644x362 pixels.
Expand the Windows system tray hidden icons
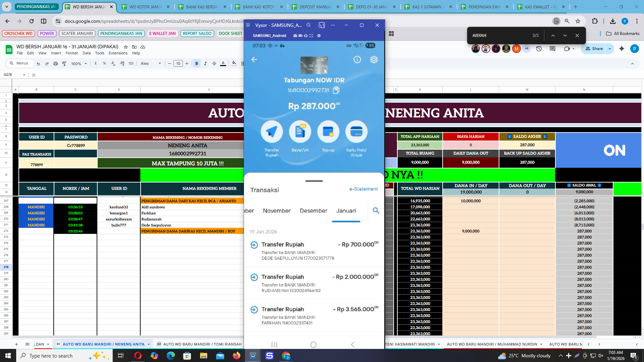coord(560,356)
